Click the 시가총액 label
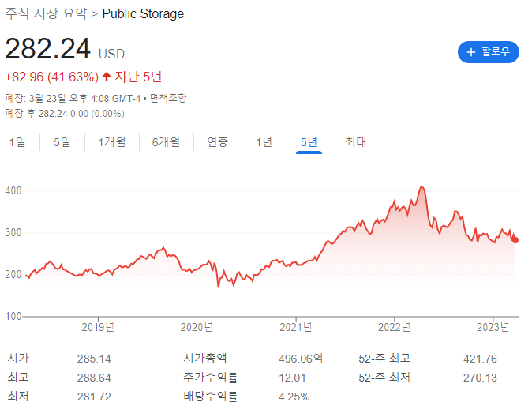The height and width of the screenshot is (406, 532). [205, 358]
